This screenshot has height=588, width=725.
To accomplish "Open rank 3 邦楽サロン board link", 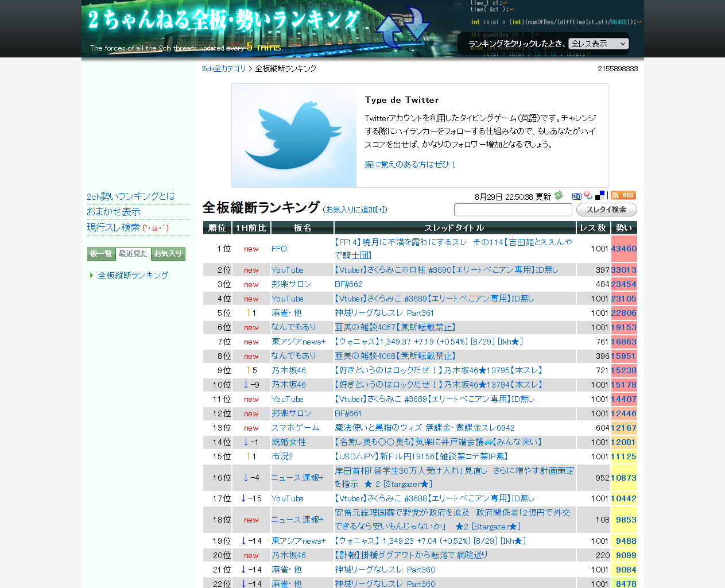I will (292, 284).
